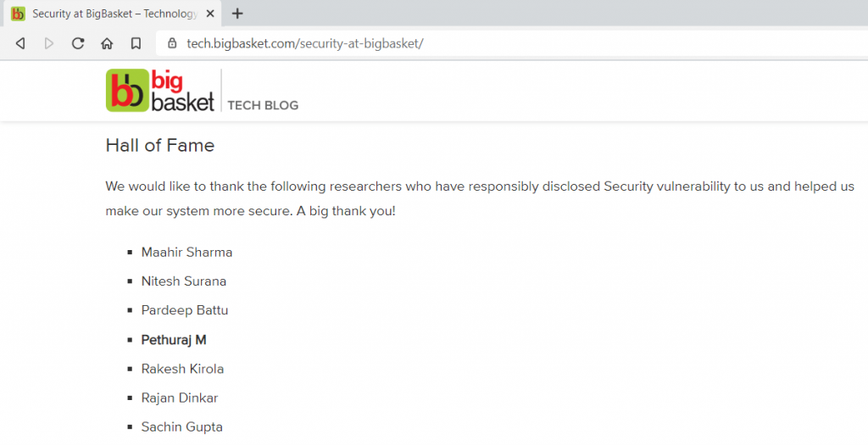View site info via the padlock icon
868x445 pixels.
click(x=172, y=43)
